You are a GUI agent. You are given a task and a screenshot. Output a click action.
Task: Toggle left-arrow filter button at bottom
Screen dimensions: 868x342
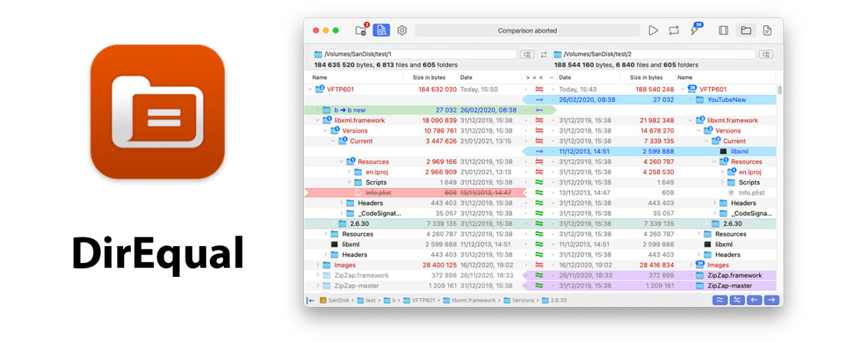click(x=755, y=300)
